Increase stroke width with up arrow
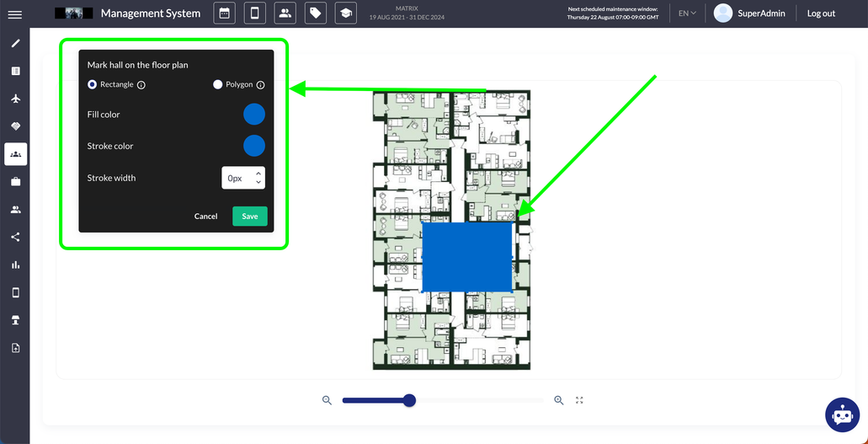The height and width of the screenshot is (444, 868). (x=258, y=174)
